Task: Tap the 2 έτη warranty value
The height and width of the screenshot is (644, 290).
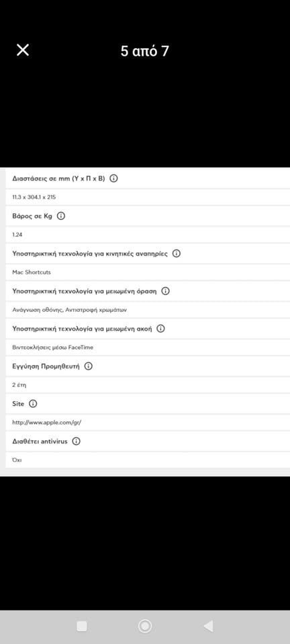Action: 19,385
